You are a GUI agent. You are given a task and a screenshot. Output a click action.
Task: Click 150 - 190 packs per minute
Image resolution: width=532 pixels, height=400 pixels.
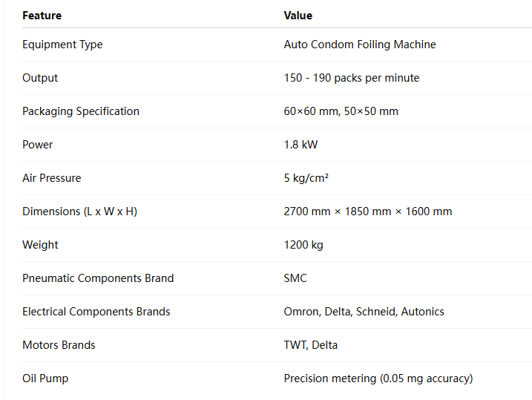[x=352, y=78]
